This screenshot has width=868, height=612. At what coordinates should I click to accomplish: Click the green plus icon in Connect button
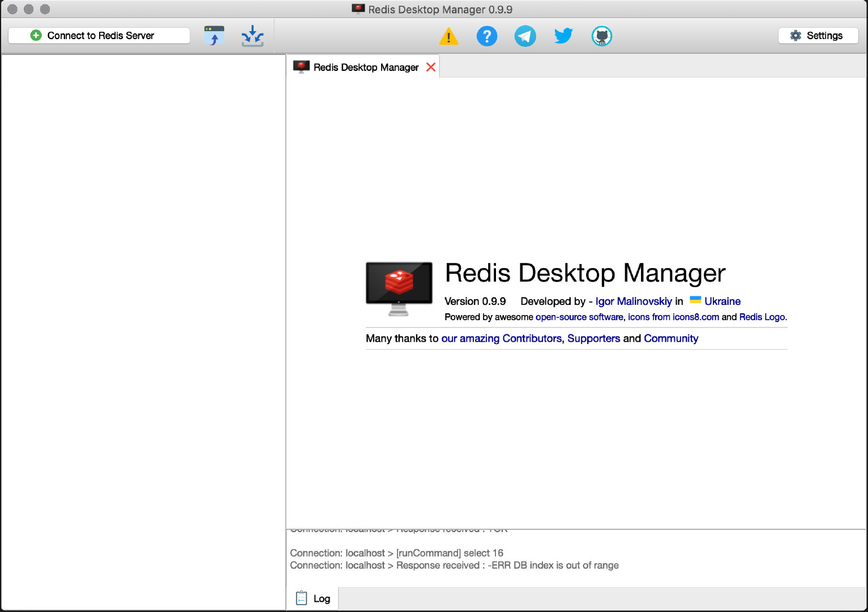36,35
